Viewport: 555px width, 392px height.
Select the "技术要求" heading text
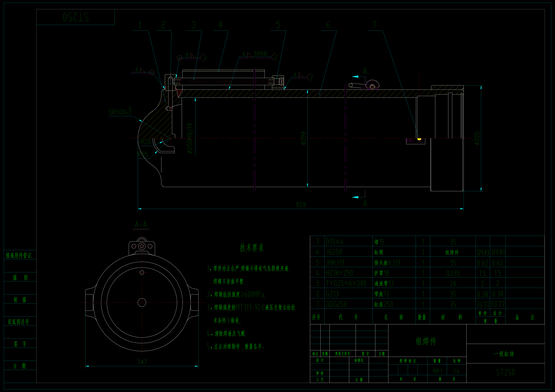(x=252, y=248)
